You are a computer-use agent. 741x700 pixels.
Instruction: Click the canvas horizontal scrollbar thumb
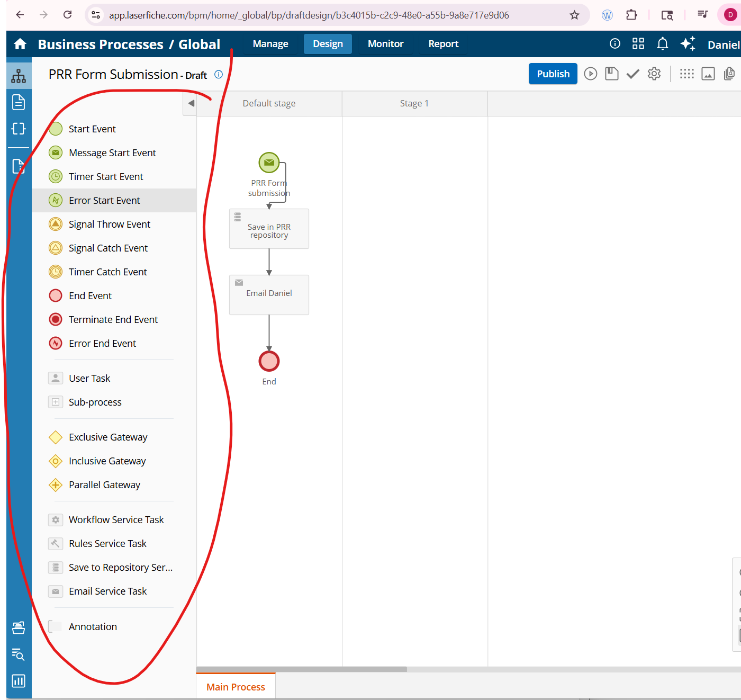[302, 669]
